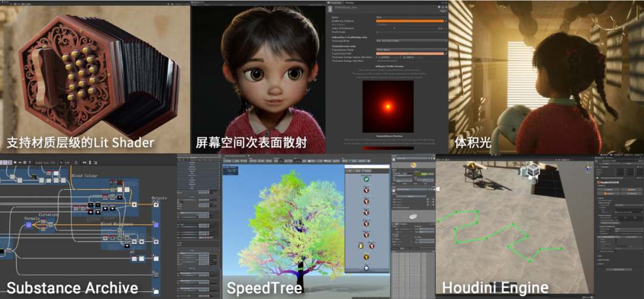Click the Diffusion Profile Preview glow image
The width and height of the screenshot is (644, 299).
tap(388, 106)
